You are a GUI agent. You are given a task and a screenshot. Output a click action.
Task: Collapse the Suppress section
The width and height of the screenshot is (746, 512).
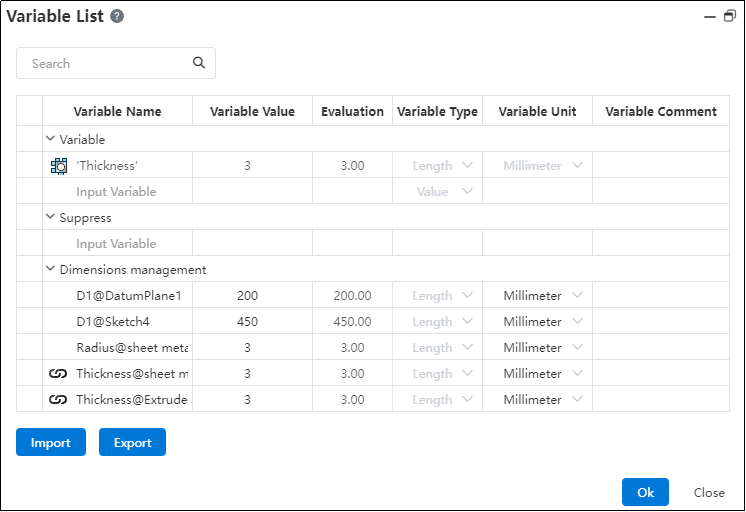50,218
